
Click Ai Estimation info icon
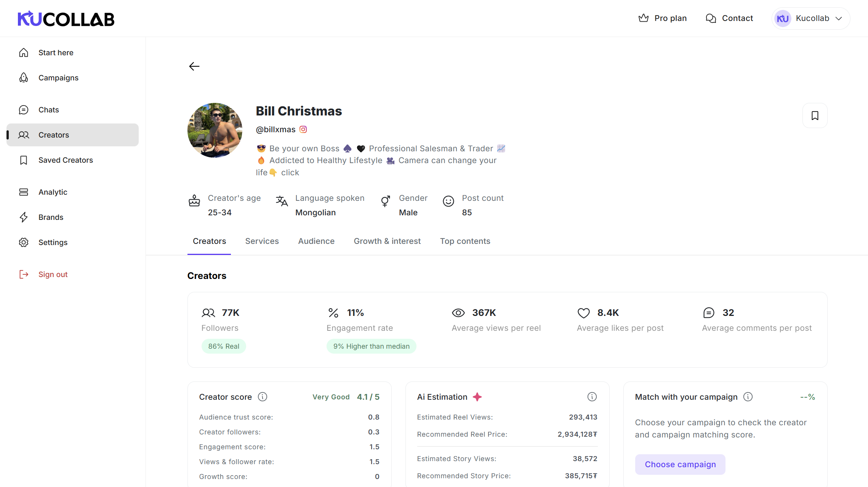click(x=592, y=397)
